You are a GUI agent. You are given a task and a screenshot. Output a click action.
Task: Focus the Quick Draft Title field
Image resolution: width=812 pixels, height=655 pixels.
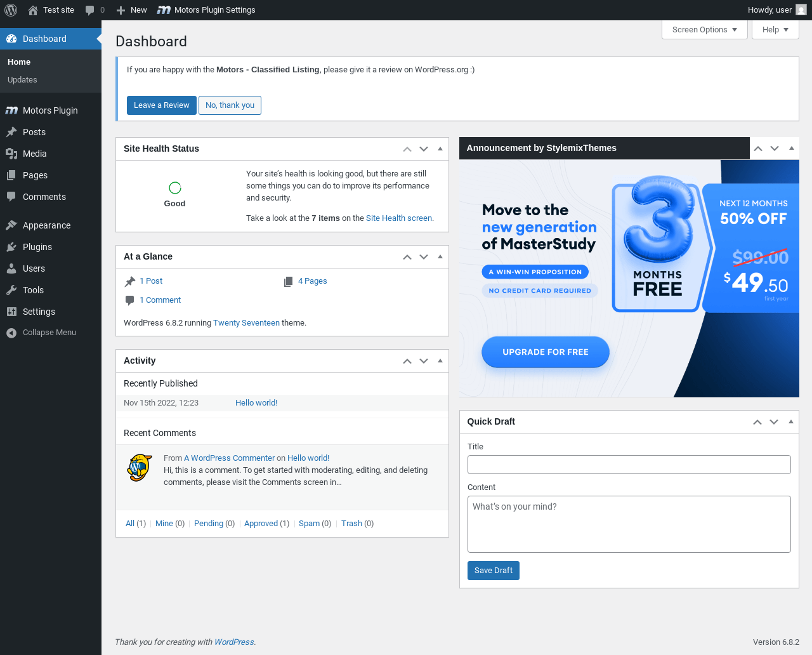(629, 465)
